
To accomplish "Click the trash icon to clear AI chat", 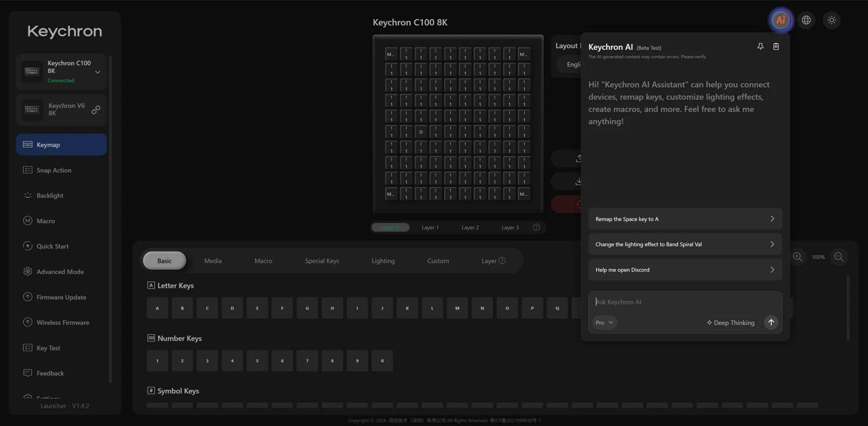I will point(776,47).
